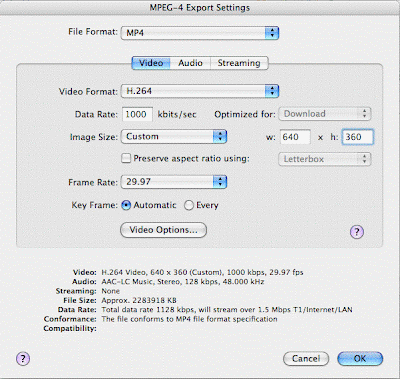Confirm settings with OK button

[x=360, y=359]
